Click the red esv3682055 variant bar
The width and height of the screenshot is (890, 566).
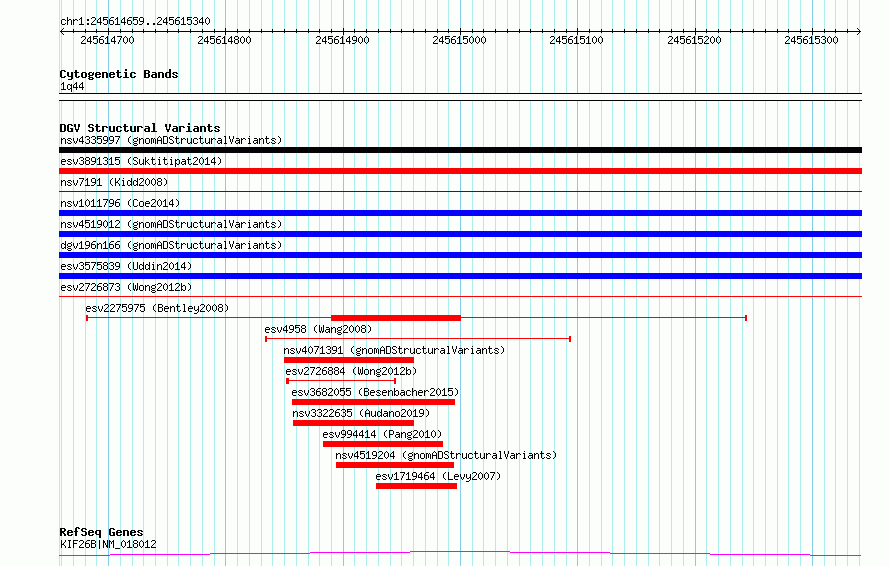373,402
